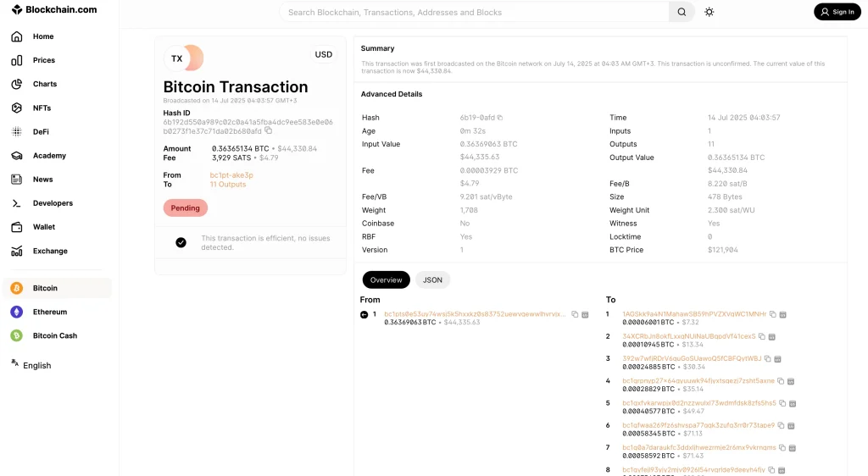This screenshot has width=868, height=476.
Task: Open output address bc1q0a7daraukfc
Action: tap(699, 447)
